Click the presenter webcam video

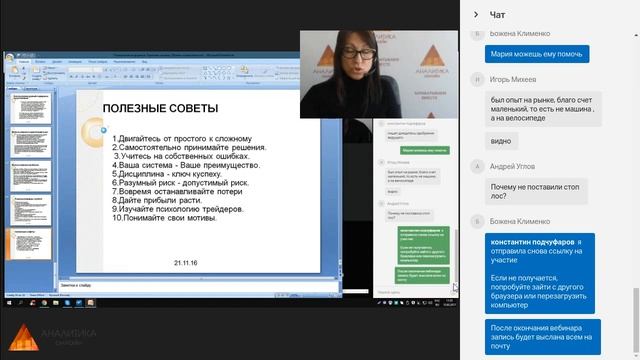pos(379,74)
